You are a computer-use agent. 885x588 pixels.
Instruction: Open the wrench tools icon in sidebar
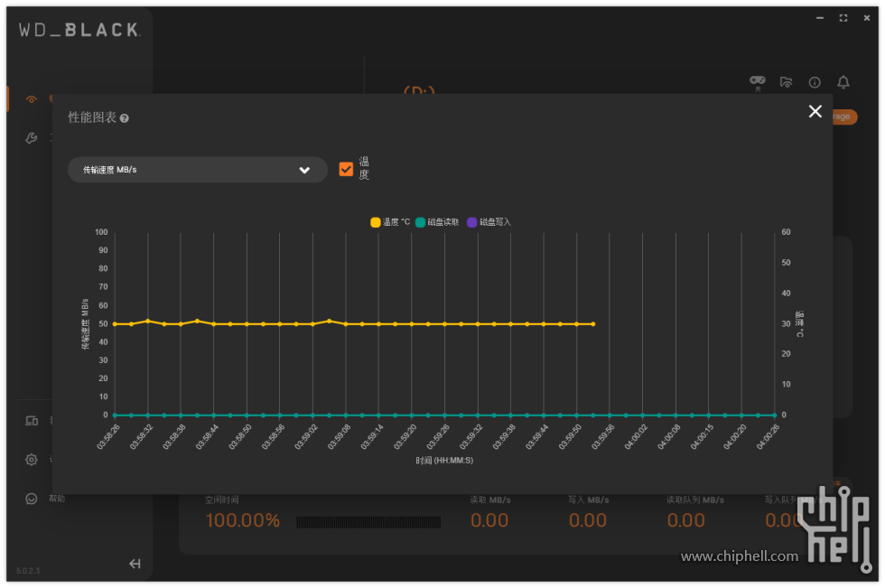pos(32,137)
